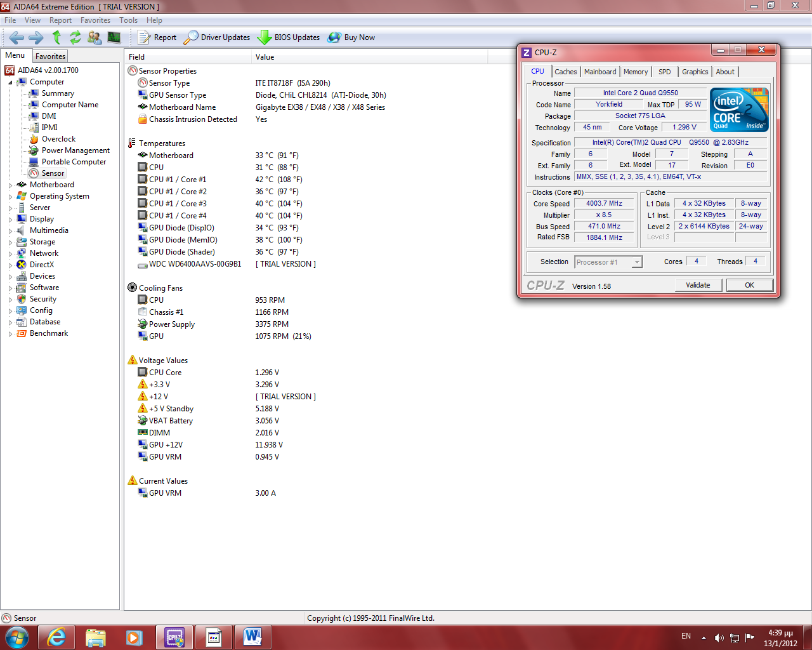Viewport: 812px width, 650px height.
Task: Open the Windows Start menu
Action: click(x=17, y=637)
